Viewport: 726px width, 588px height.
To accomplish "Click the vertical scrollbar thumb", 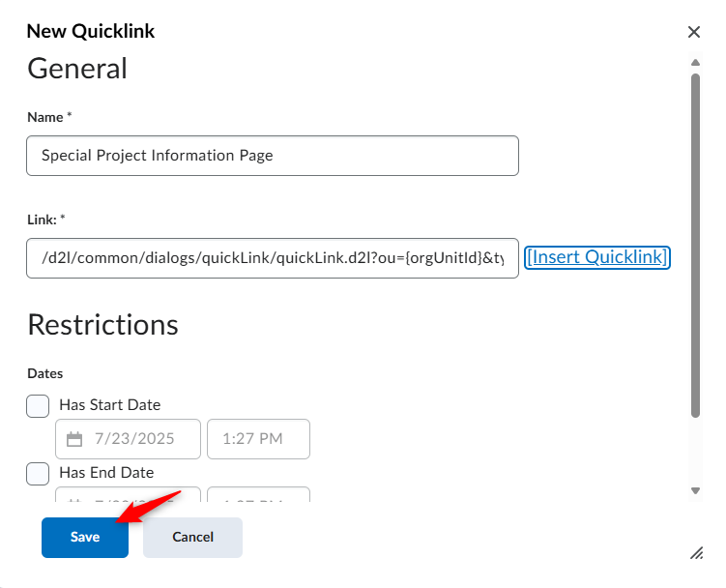I will pos(695,246).
